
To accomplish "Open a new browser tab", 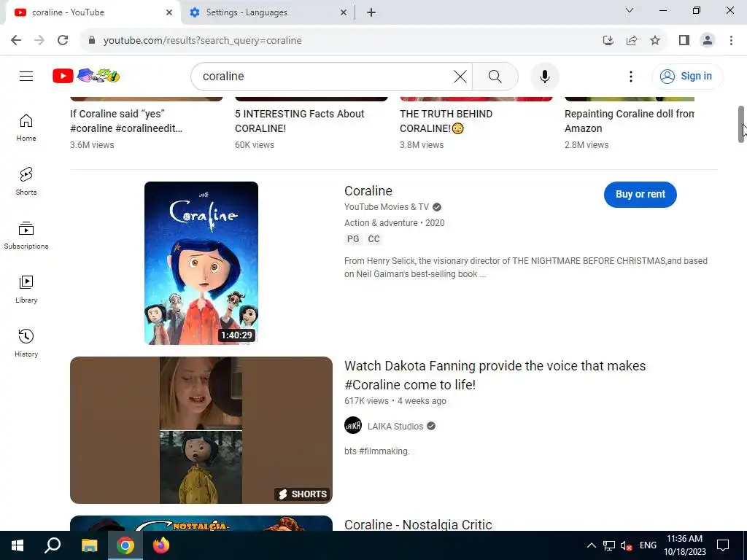I will (x=371, y=12).
